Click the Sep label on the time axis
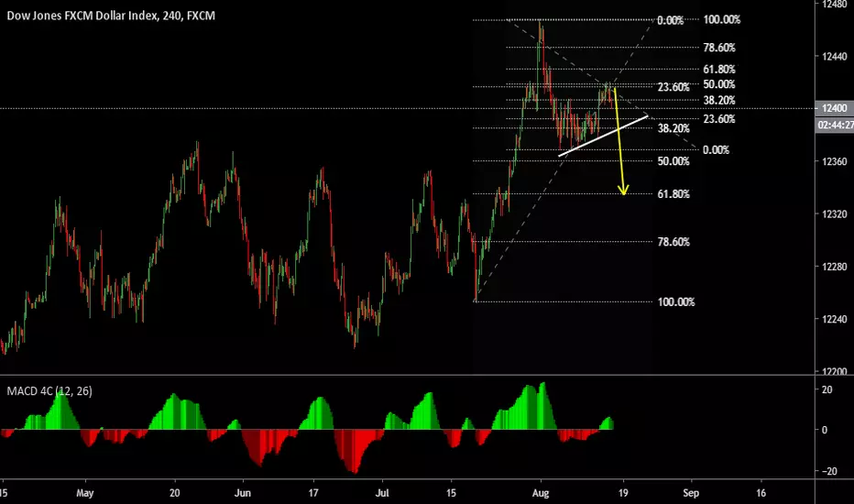854x504 pixels. click(691, 493)
